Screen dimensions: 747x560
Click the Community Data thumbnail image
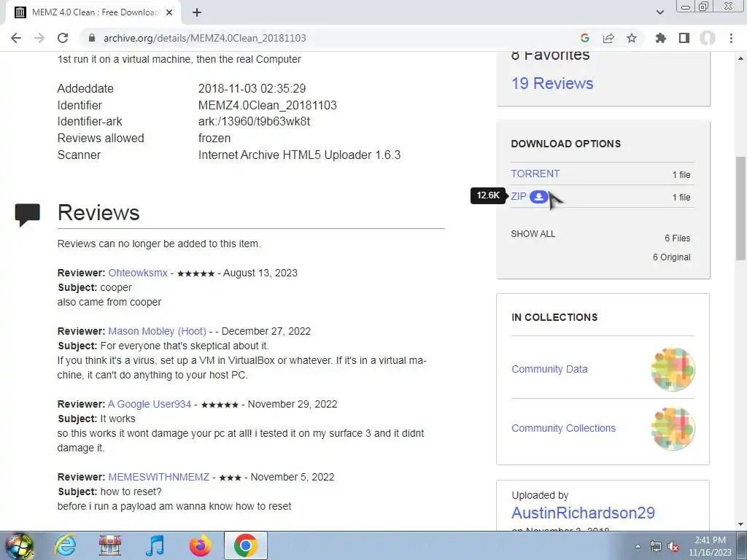pos(673,369)
